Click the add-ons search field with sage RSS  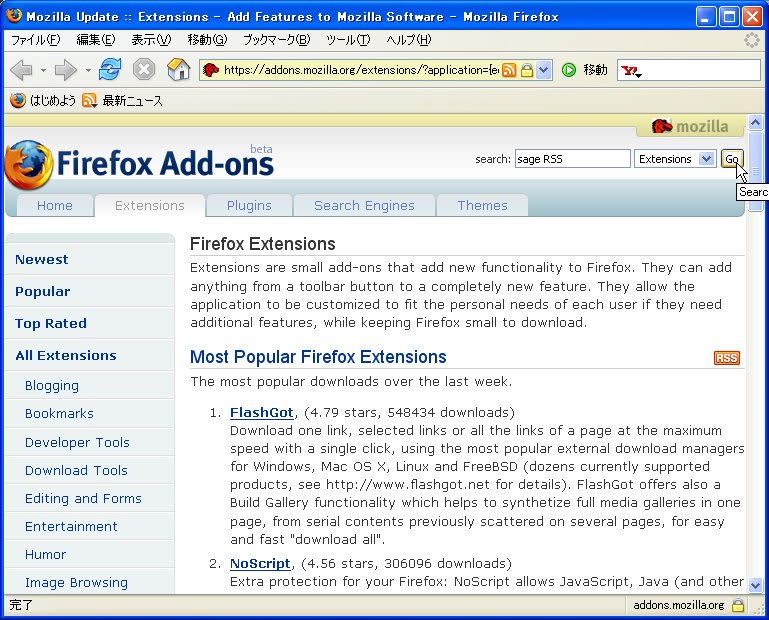pyautogui.click(x=572, y=159)
